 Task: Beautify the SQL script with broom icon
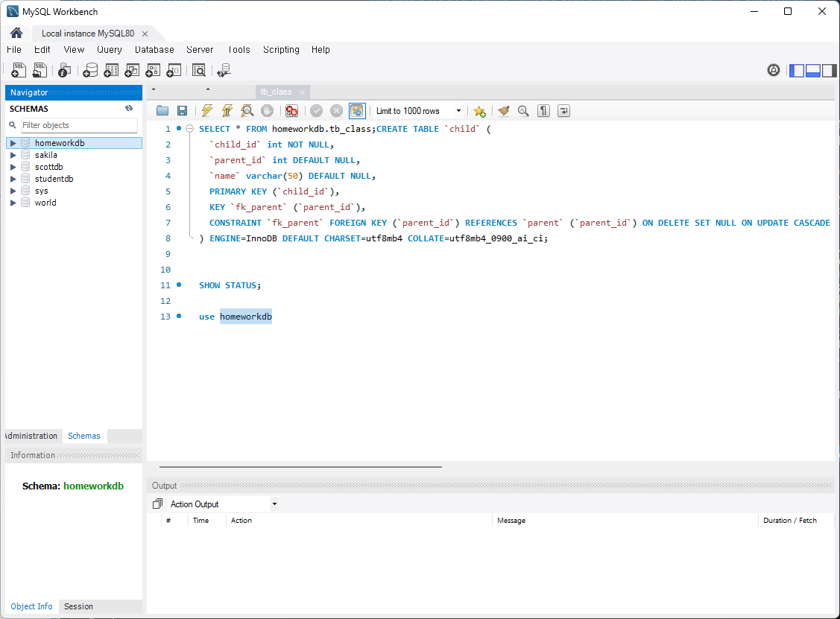tap(503, 111)
